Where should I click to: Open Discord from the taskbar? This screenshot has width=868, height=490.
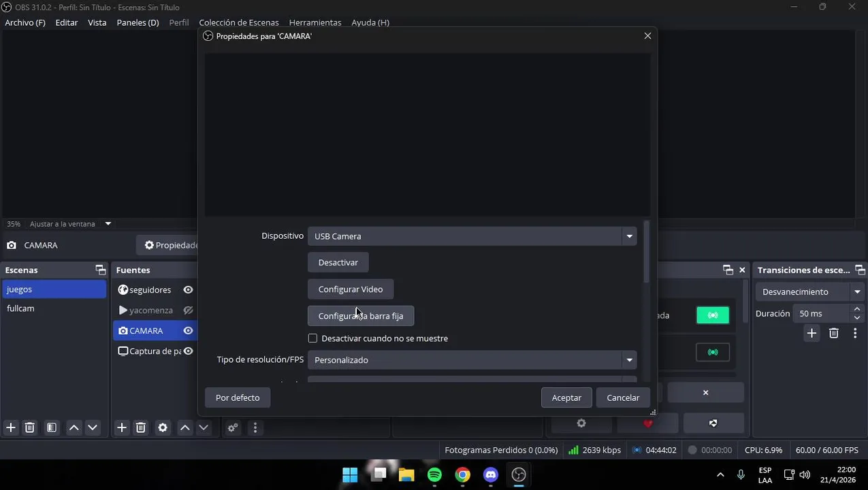(491, 474)
